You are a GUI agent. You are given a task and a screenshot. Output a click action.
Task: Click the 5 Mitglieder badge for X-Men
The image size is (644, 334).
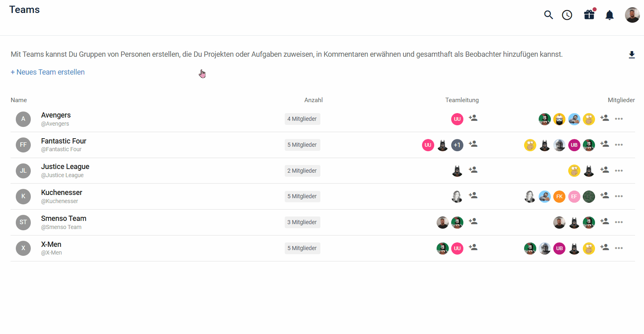[x=302, y=248]
